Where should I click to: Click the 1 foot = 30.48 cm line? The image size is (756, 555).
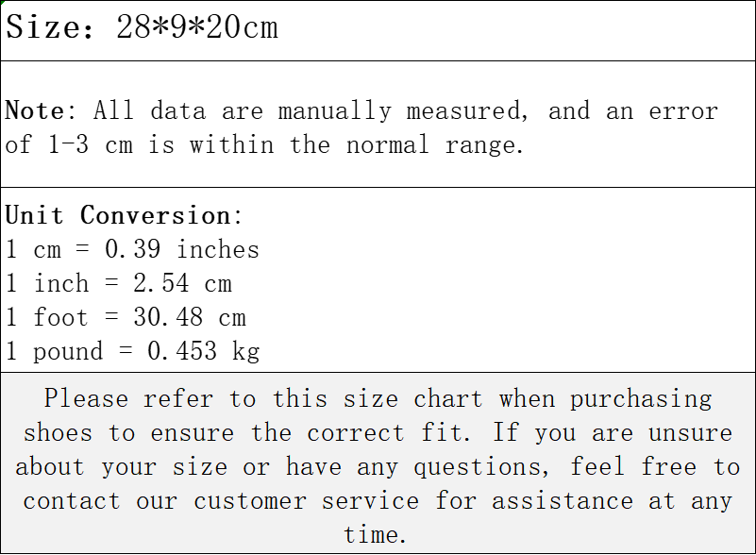(x=126, y=317)
